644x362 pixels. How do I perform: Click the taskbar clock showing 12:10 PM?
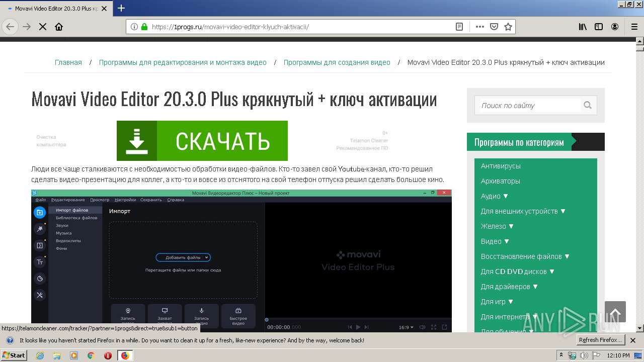click(618, 355)
